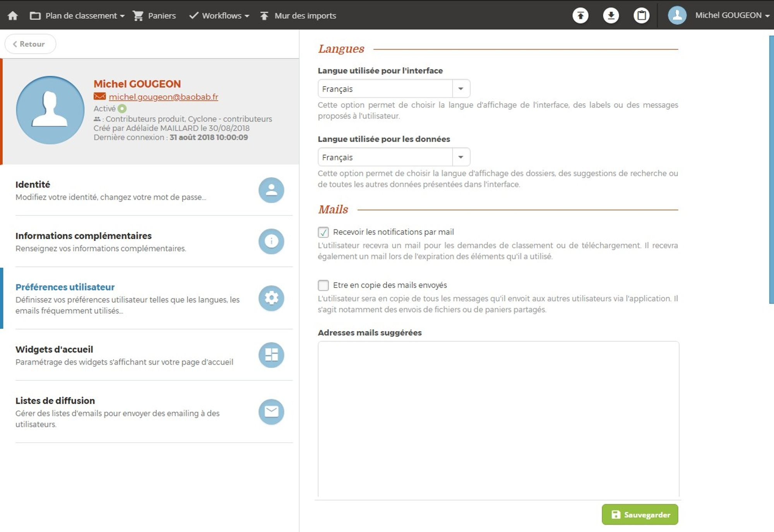Open the Michel GOUGEON account dropdown

732,15
